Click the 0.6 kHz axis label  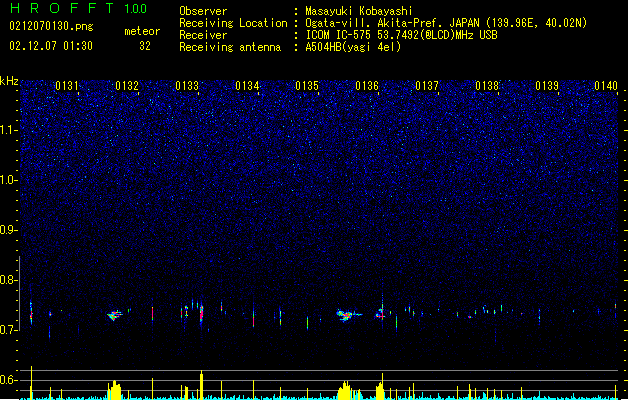[x=9, y=380]
